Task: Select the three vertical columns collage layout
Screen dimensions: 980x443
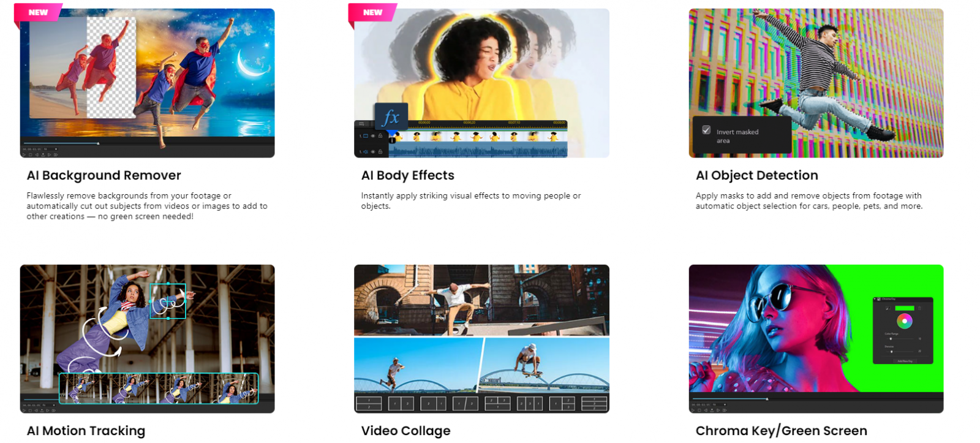Action: click(530, 403)
